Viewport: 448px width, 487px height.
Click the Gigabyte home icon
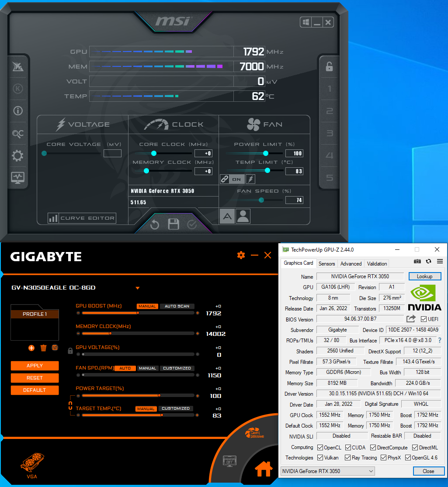point(264,469)
